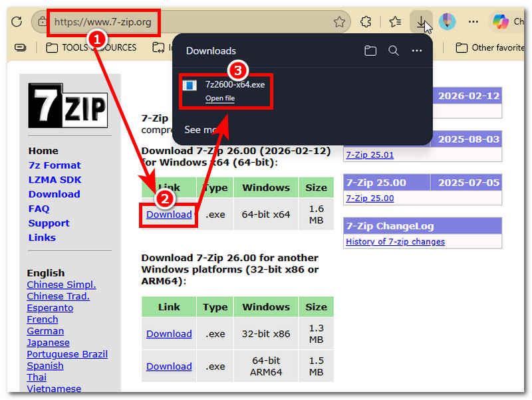This screenshot has height=400, width=532.
Task: Open the Downloads arrow icon
Action: [422, 21]
